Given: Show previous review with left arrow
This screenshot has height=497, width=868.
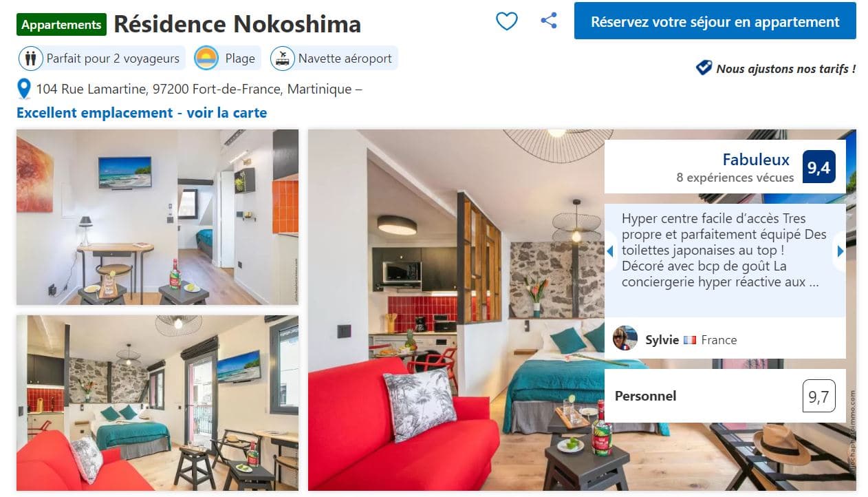Looking at the screenshot, I should tap(609, 251).
